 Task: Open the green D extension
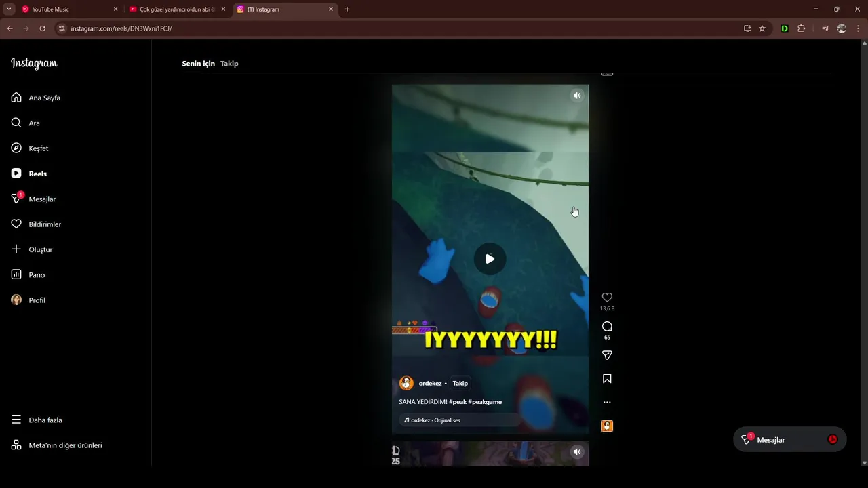point(785,28)
